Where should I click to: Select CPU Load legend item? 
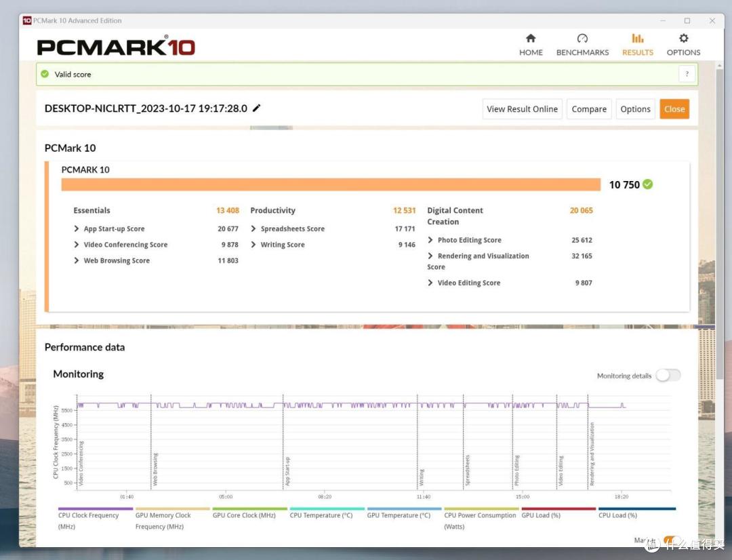coord(636,513)
